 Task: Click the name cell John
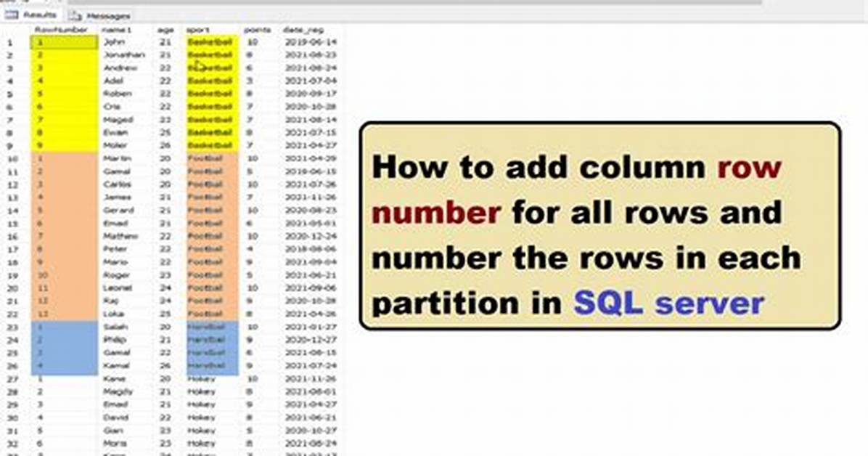pos(115,41)
